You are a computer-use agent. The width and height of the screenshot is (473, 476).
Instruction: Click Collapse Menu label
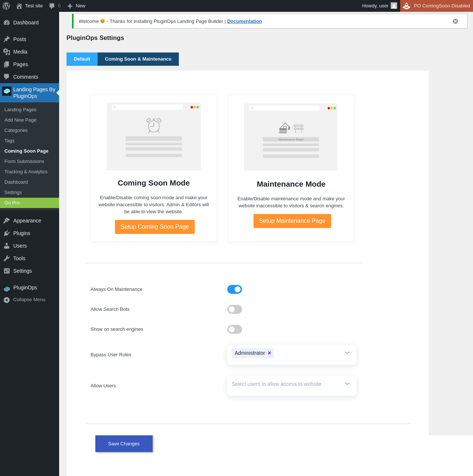pos(29,300)
